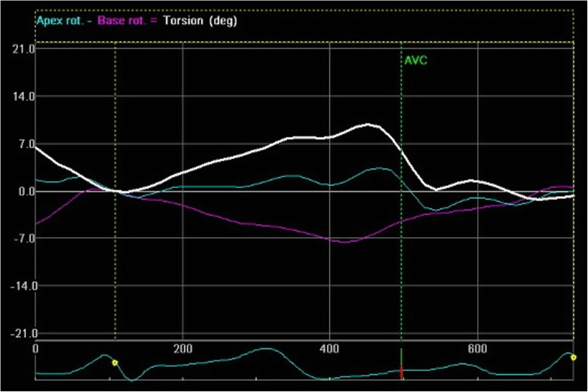
Task: Click the green AVC marker label
Action: click(x=415, y=60)
